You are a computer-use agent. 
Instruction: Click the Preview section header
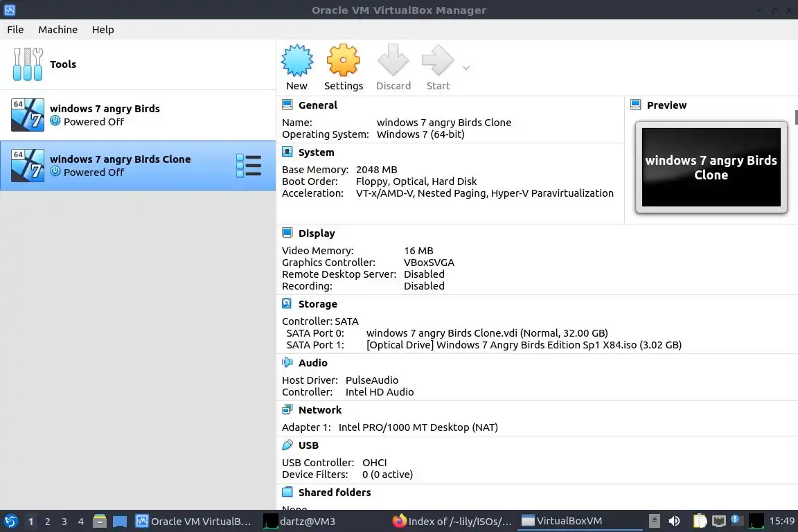click(666, 105)
